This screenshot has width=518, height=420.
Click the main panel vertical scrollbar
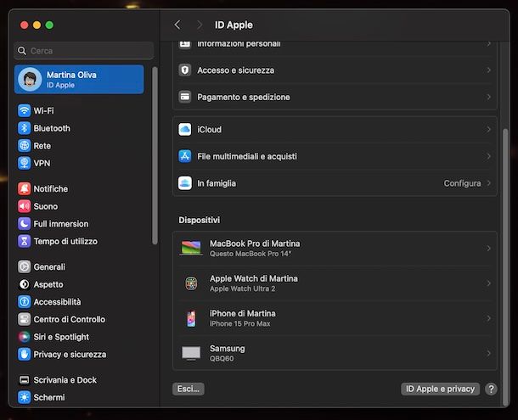coord(505,267)
